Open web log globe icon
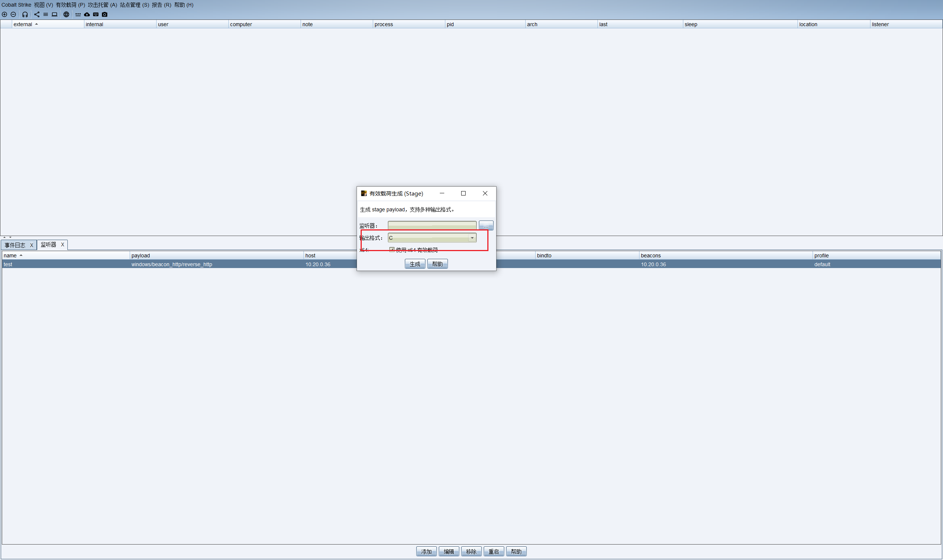Viewport: 943px width, 560px height. [x=66, y=14]
